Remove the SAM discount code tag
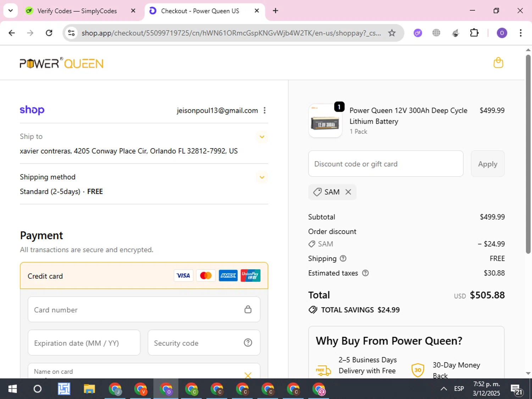 tap(348, 192)
